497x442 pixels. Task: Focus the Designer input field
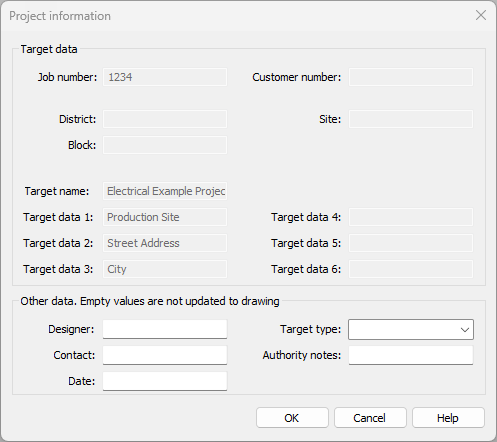(165, 329)
